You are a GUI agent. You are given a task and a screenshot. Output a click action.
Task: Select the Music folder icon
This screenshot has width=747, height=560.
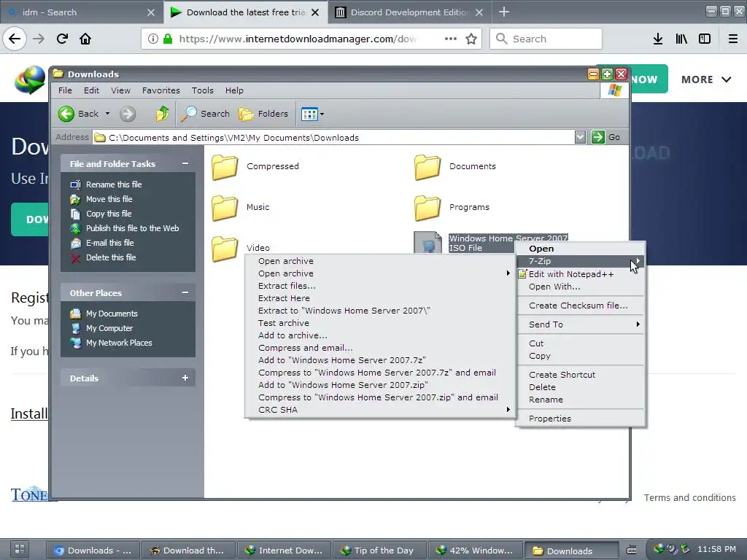[225, 208]
